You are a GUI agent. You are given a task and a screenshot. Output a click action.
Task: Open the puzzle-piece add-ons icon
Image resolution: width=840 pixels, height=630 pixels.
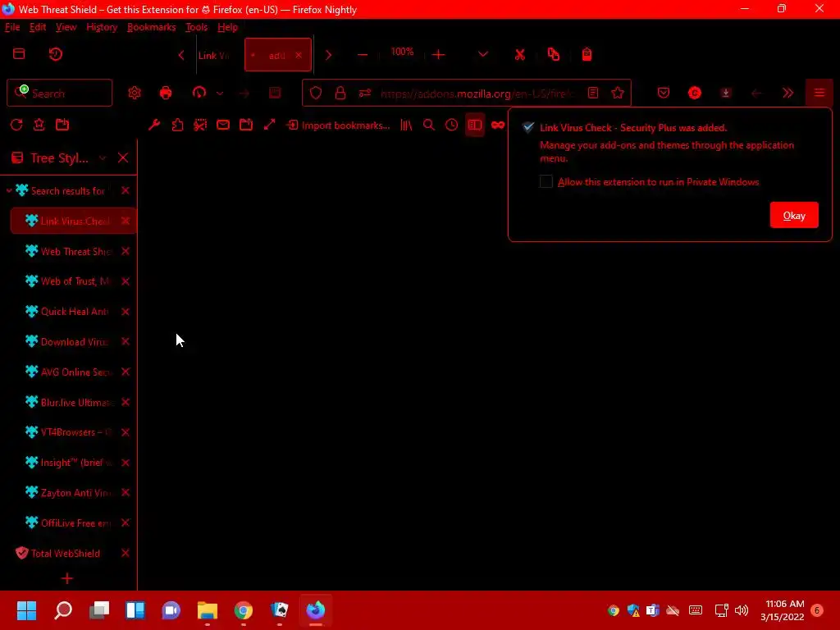click(x=177, y=125)
